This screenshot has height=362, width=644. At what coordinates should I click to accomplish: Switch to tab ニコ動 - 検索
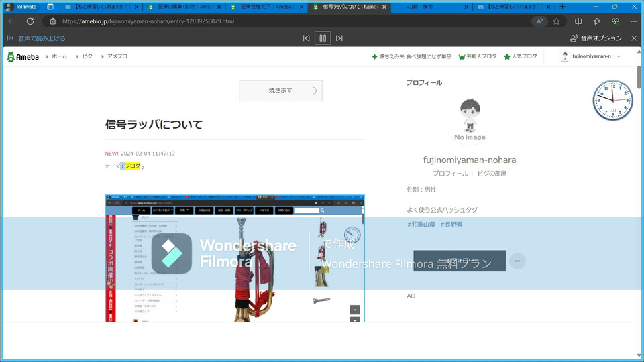point(431,7)
